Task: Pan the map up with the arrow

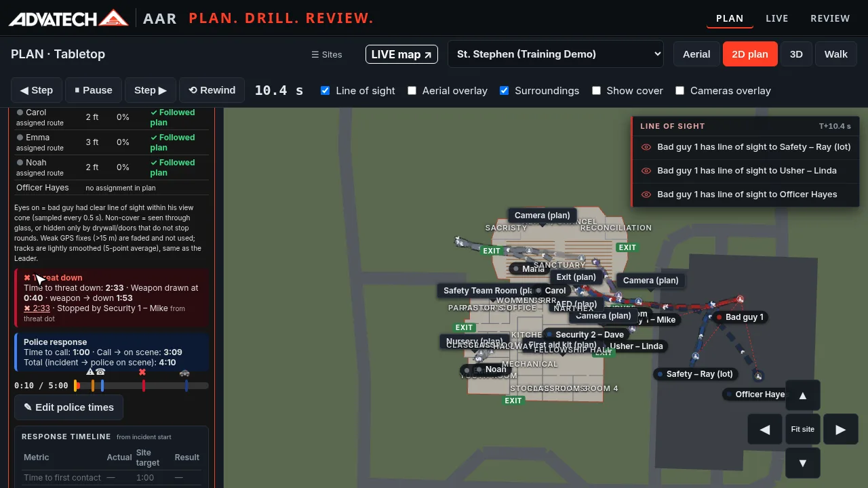Action: [803, 396]
